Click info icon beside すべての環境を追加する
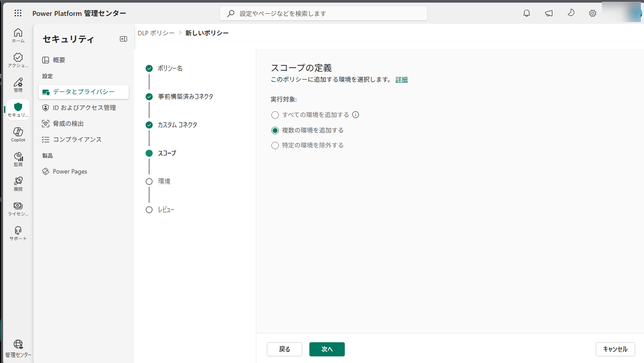Image resolution: width=644 pixels, height=363 pixels. click(x=356, y=115)
